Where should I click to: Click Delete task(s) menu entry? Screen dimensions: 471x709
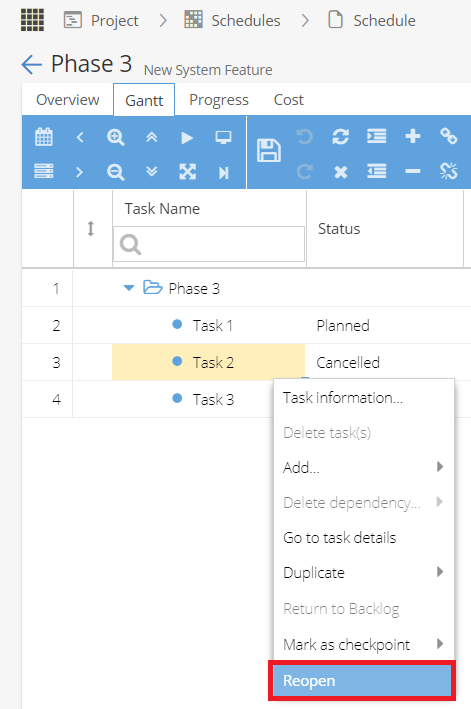tap(364, 433)
